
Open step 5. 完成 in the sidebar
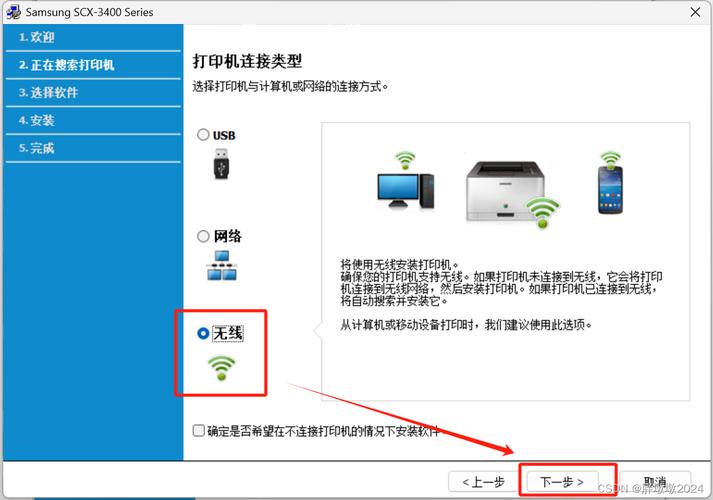pyautogui.click(x=93, y=148)
